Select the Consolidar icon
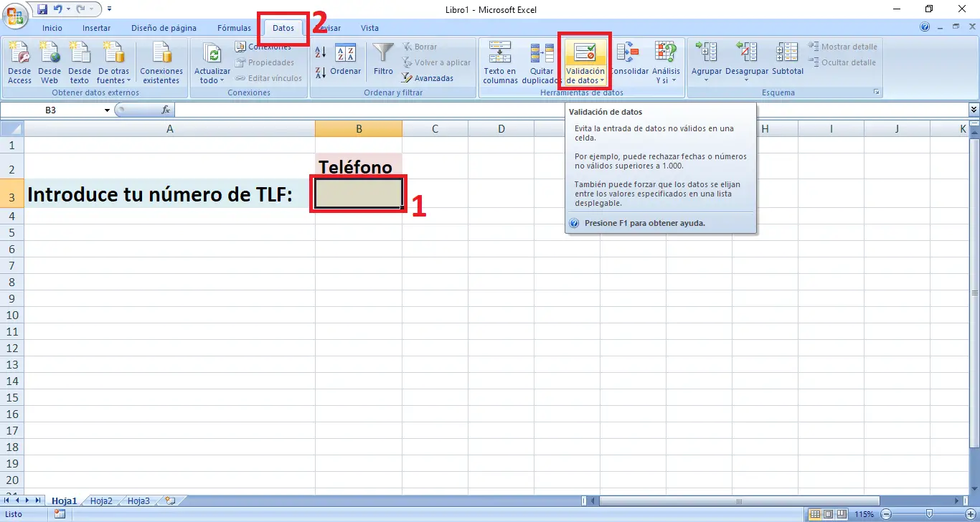This screenshot has height=522, width=980. coord(629,63)
